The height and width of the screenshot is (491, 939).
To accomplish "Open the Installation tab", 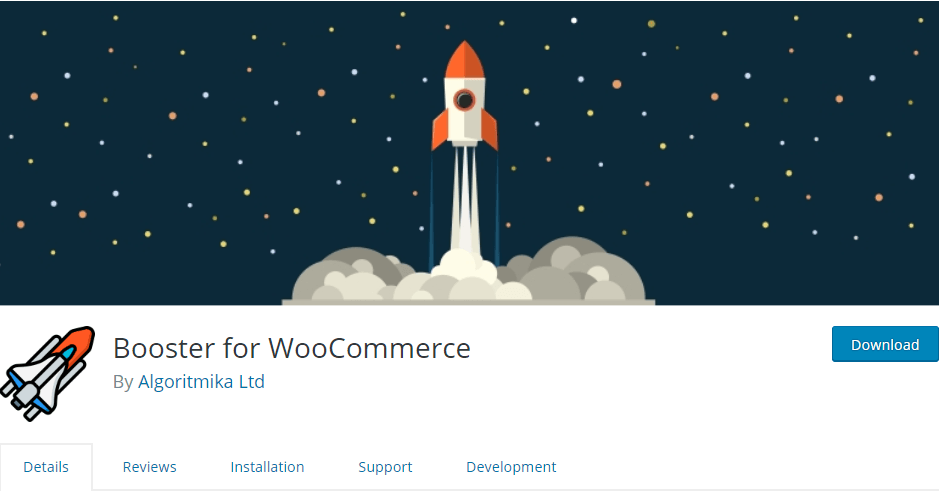I will [267, 467].
